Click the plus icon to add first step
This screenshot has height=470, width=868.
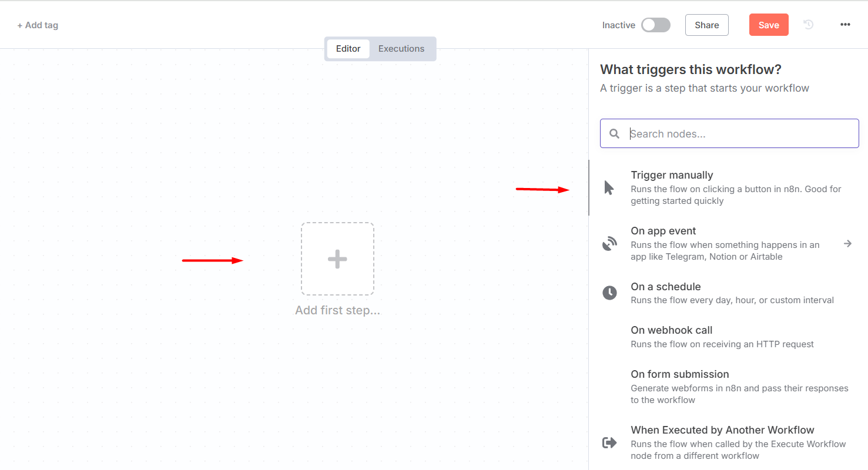pos(337,259)
